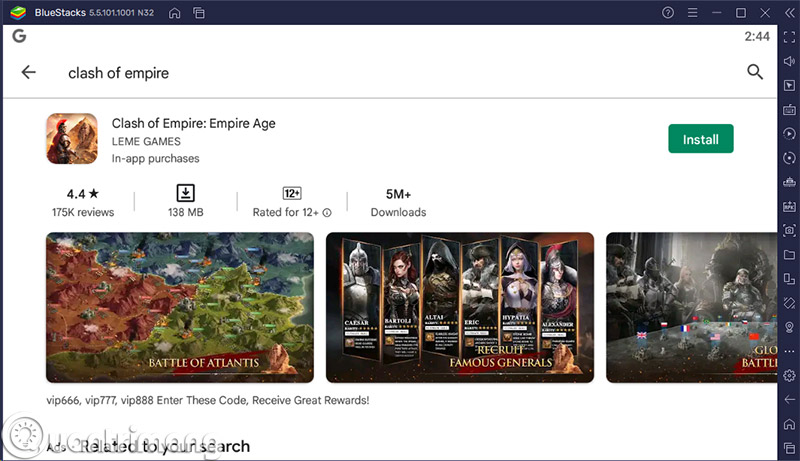Click the Android back arrow in sidebar

(x=789, y=400)
